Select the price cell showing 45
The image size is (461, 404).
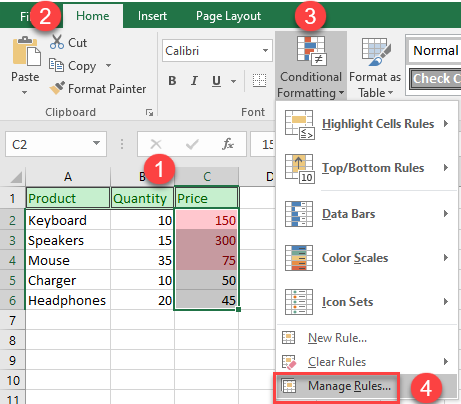207,300
